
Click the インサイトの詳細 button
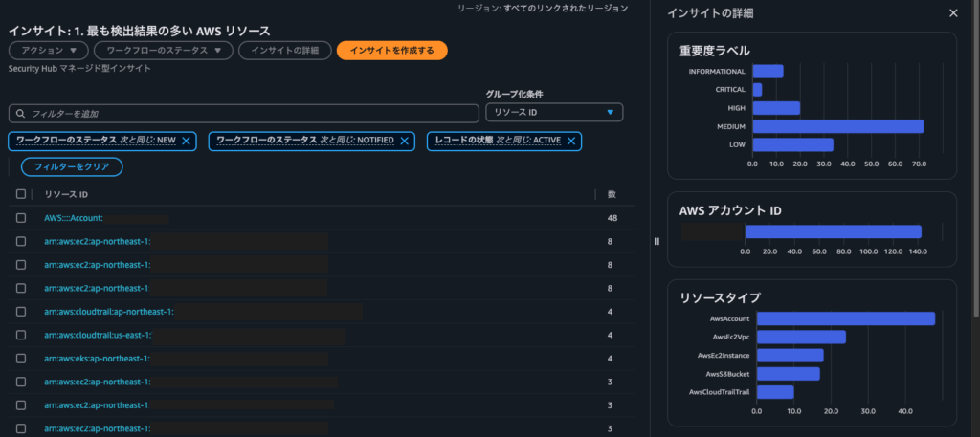point(284,51)
